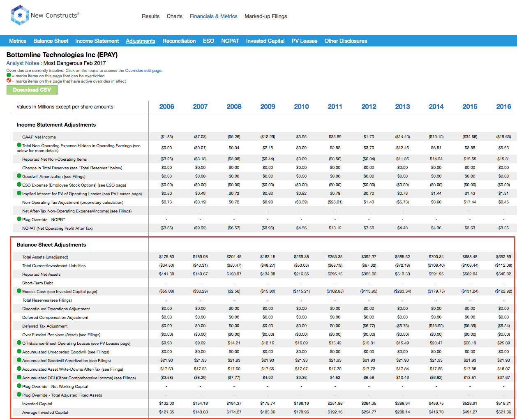
Task: Open the Income Statement tab
Action: point(97,41)
